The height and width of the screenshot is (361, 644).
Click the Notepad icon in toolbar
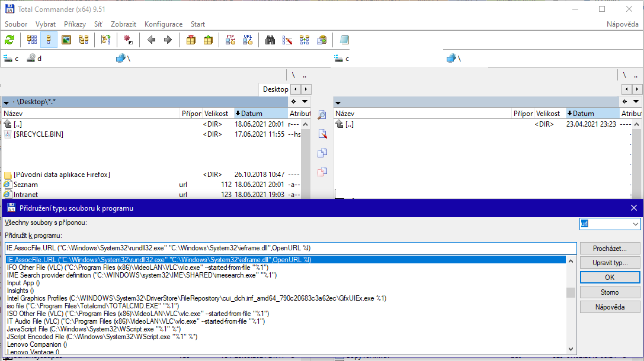coord(344,40)
